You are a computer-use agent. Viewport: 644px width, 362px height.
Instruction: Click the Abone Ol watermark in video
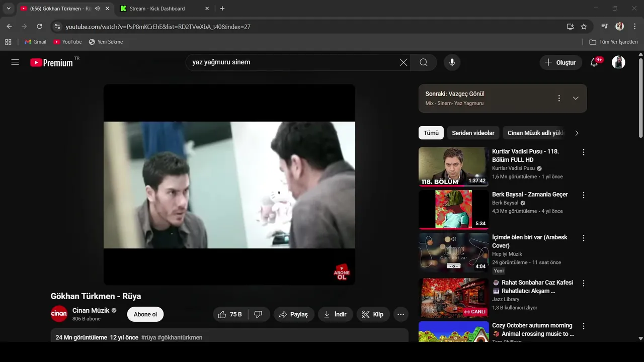click(342, 272)
